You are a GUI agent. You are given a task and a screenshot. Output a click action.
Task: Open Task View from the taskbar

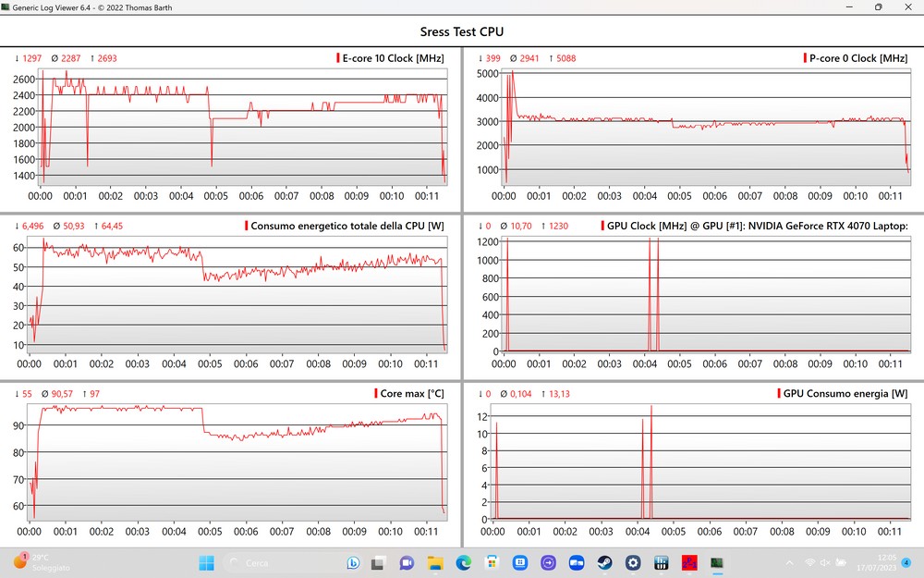pyautogui.click(x=378, y=562)
